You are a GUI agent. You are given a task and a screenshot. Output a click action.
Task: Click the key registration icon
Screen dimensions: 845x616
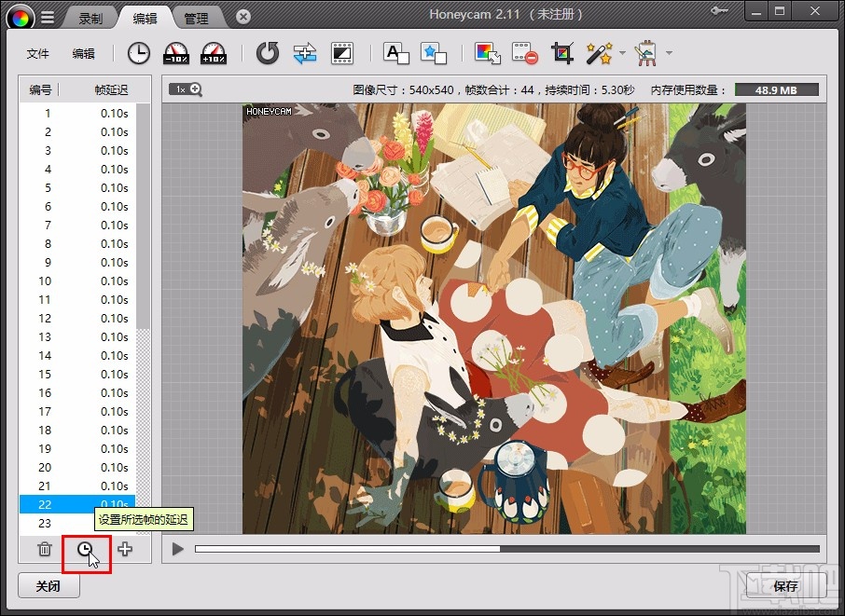tap(719, 10)
